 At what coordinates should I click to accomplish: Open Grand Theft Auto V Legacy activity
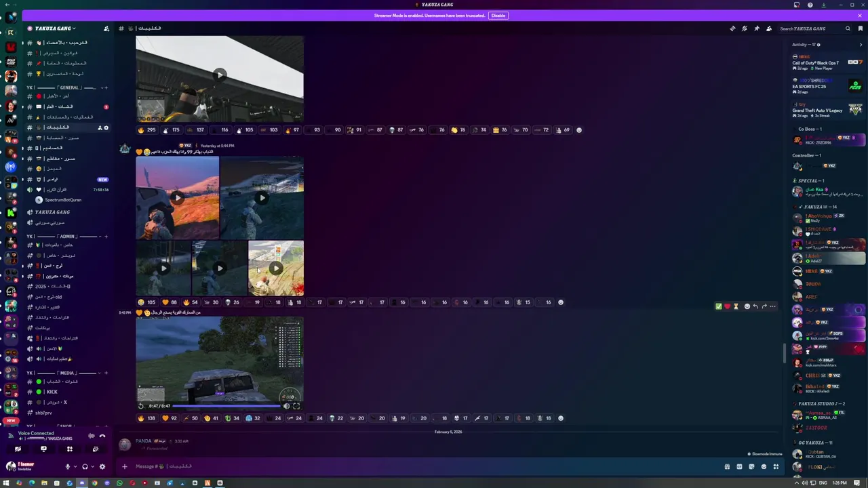tap(827, 108)
